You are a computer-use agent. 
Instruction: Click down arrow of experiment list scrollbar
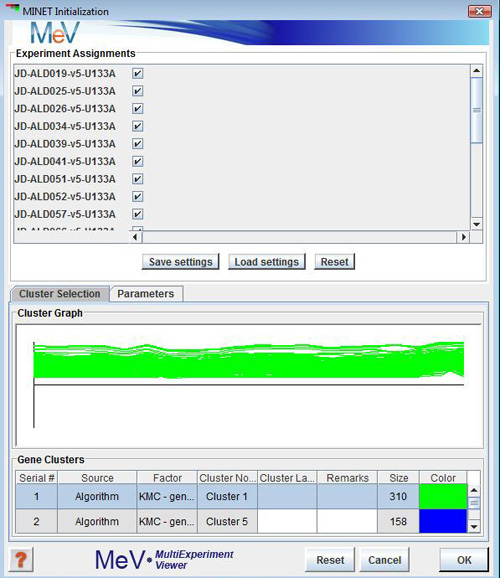pyautogui.click(x=476, y=224)
